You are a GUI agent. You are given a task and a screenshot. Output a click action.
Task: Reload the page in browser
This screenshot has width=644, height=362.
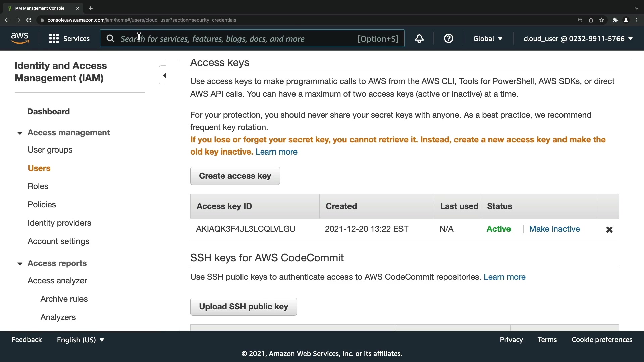coord(29,20)
